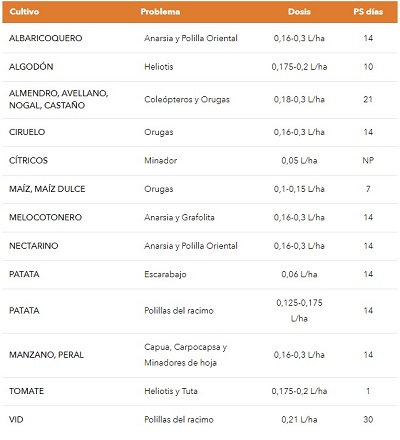400x440 pixels.
Task: Click the Escarabajo problem cell
Action: (x=165, y=274)
